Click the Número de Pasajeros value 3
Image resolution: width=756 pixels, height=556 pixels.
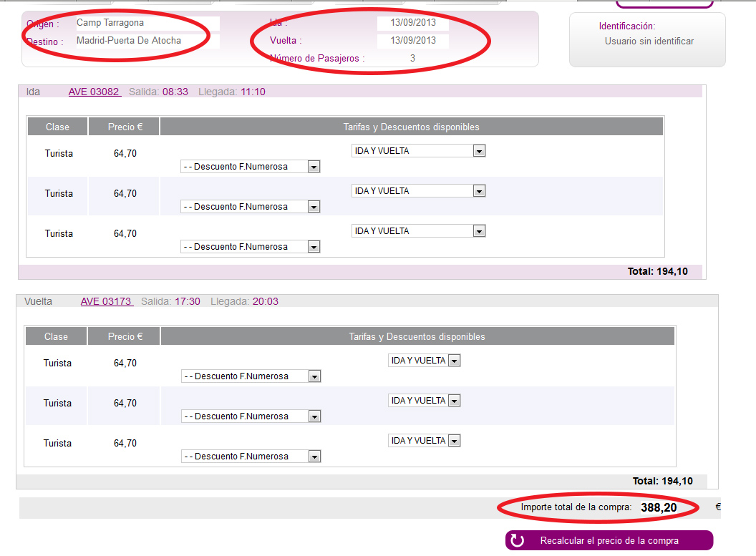[x=412, y=58]
